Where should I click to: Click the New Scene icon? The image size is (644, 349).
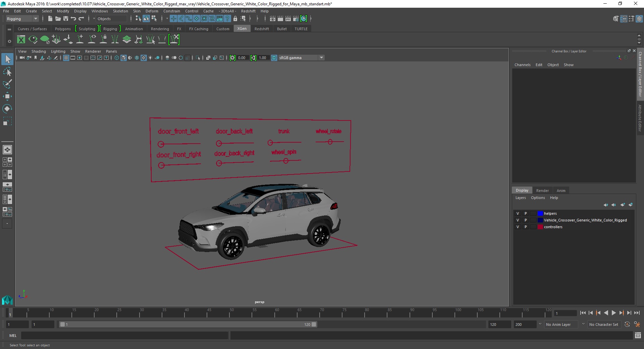point(50,19)
